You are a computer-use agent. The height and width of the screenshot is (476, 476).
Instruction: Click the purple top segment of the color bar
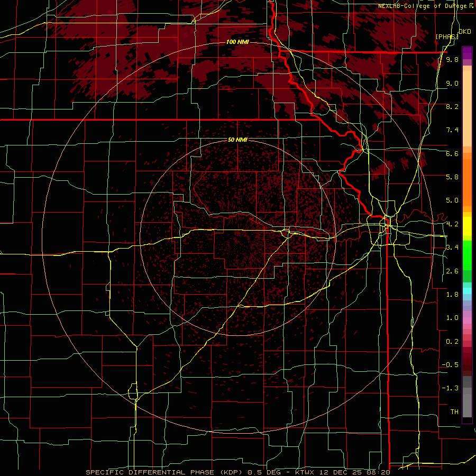pos(467,53)
